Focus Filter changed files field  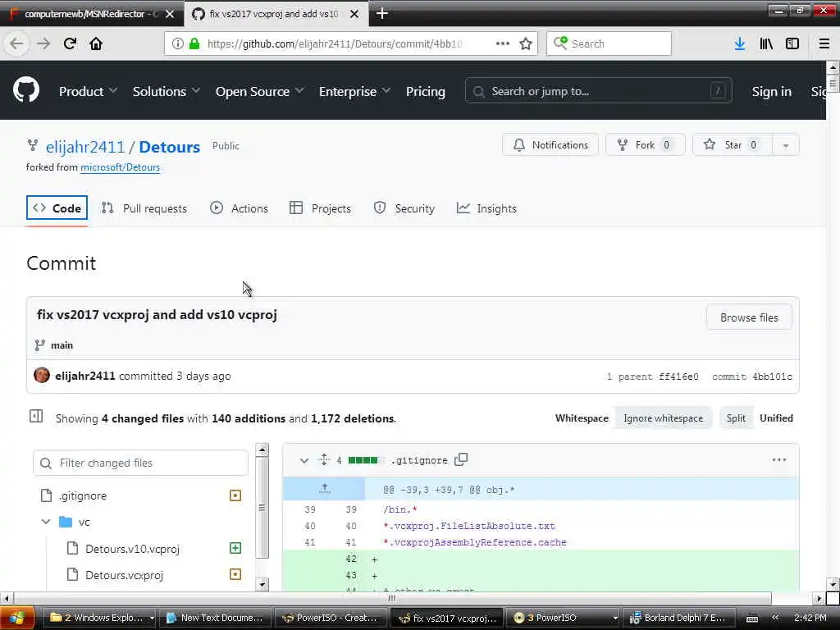pos(140,463)
